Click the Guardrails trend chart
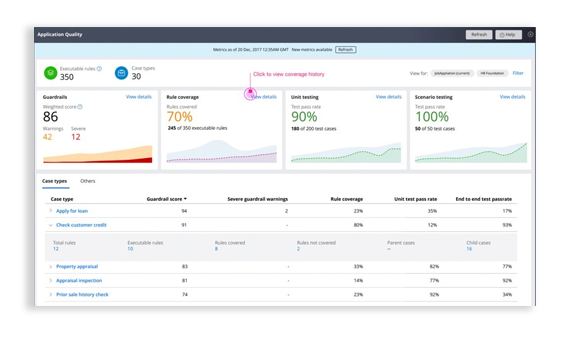The height and width of the screenshot is (360, 562). coord(97,154)
